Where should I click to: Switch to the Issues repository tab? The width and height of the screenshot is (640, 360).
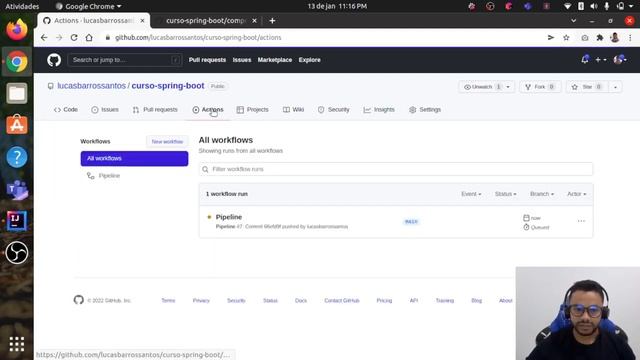coord(105,109)
